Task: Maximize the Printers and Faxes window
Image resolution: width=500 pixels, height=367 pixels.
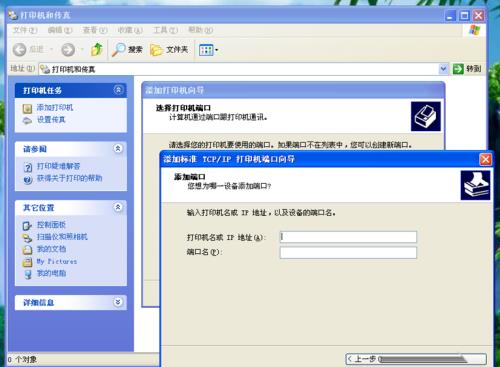Action: 464,15
